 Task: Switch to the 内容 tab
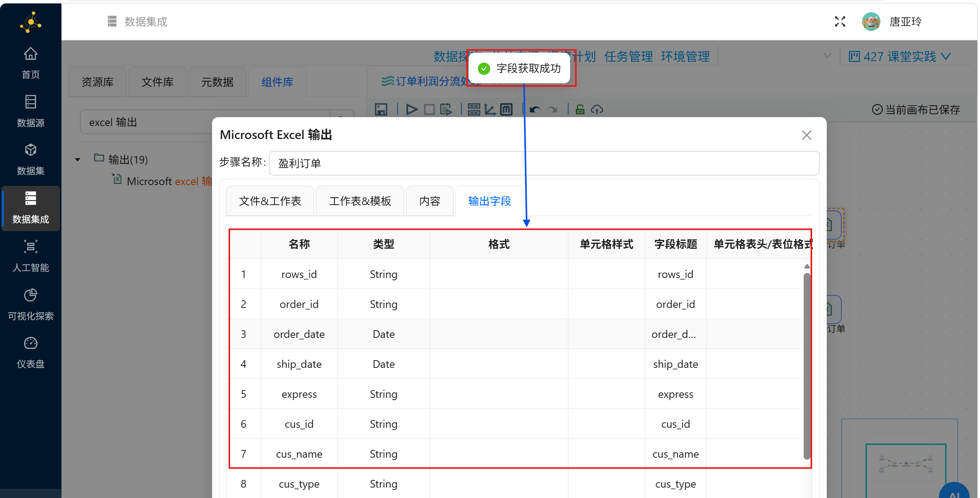429,201
